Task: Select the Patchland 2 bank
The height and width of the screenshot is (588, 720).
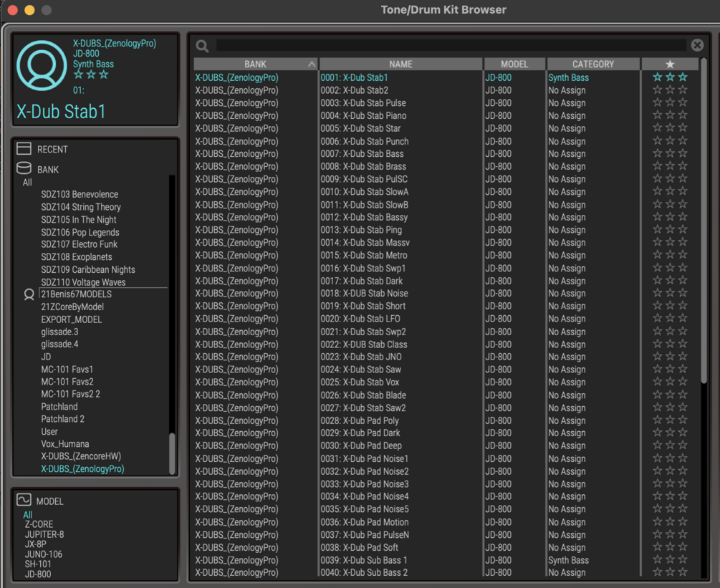Action: [62, 419]
